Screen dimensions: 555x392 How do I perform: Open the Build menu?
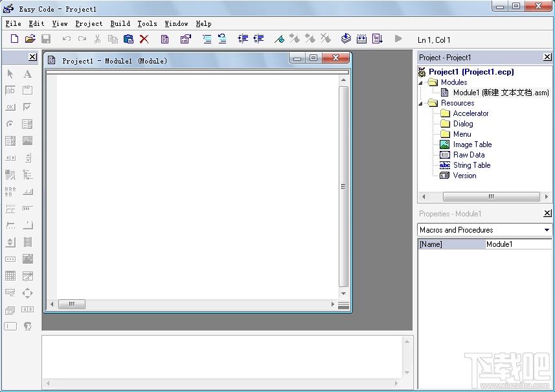click(120, 24)
